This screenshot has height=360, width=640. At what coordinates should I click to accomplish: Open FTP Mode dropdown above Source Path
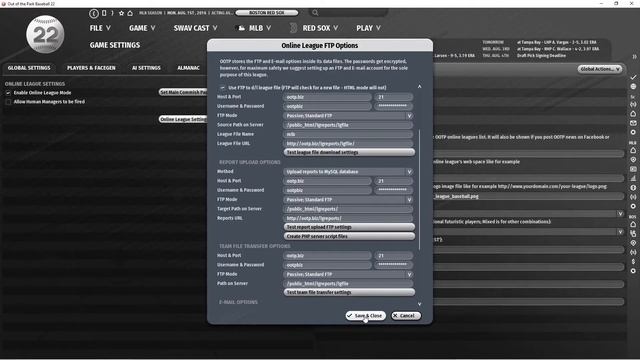[348, 116]
